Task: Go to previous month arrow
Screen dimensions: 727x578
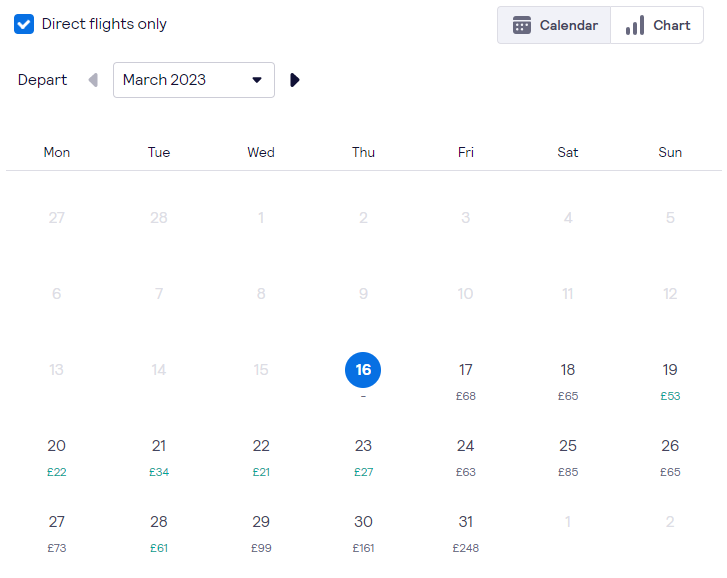Action: tap(93, 80)
